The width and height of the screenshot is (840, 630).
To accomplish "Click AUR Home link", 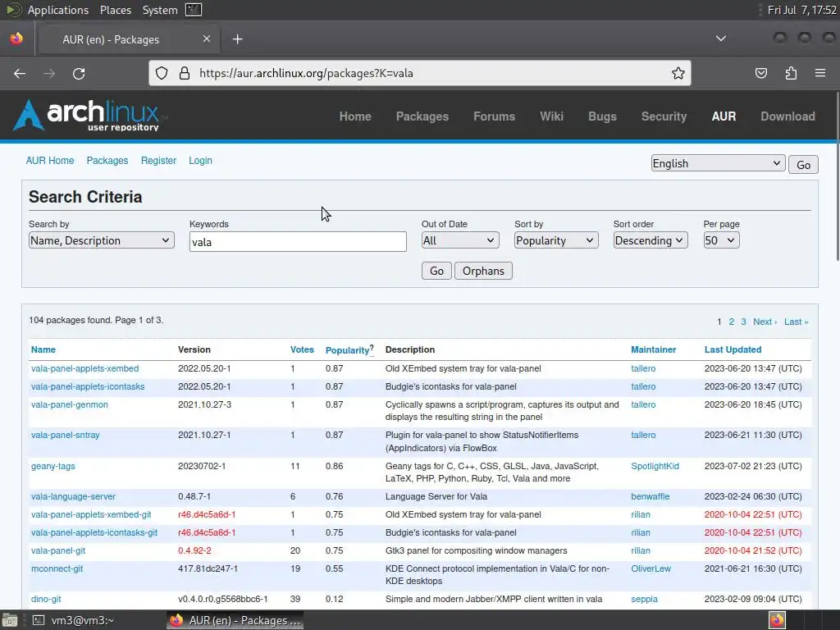I will click(x=50, y=160).
